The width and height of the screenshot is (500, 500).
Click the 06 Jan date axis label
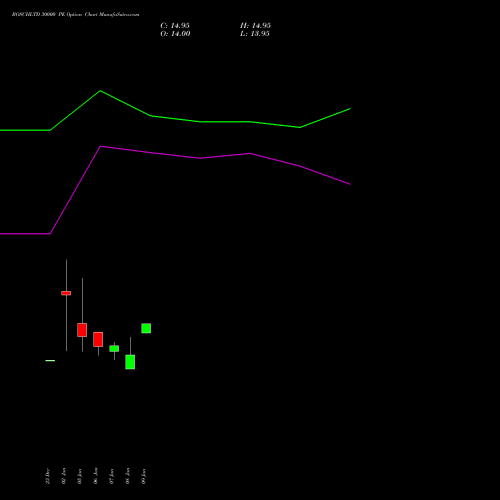pos(96,476)
